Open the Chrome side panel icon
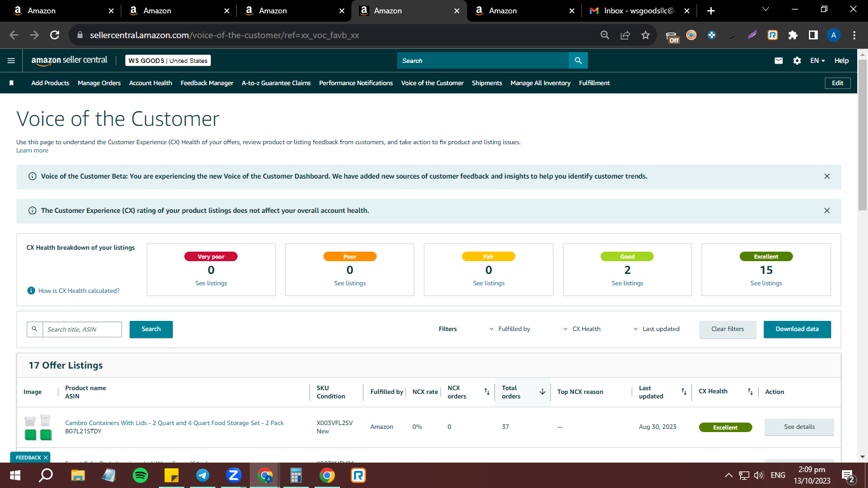868x488 pixels. [x=813, y=36]
